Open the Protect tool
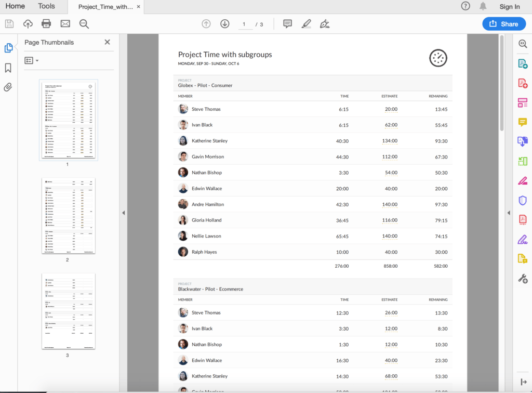This screenshot has width=532, height=393. [x=523, y=200]
